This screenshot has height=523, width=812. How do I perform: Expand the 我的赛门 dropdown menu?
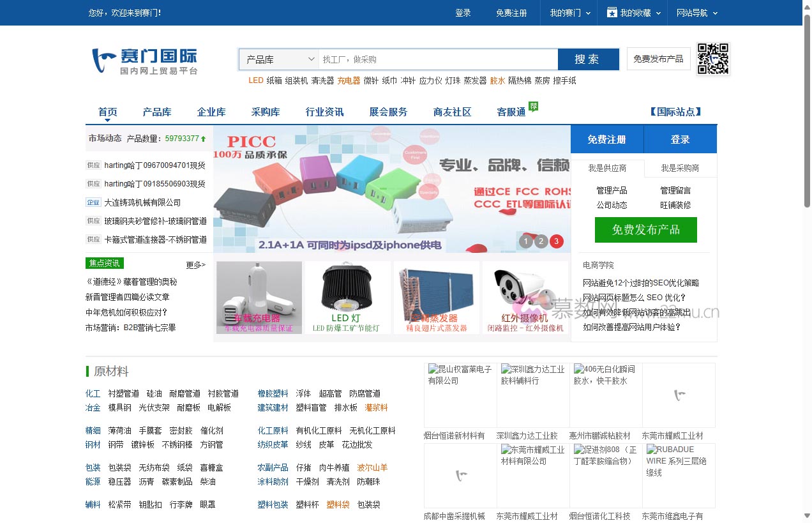(x=570, y=13)
